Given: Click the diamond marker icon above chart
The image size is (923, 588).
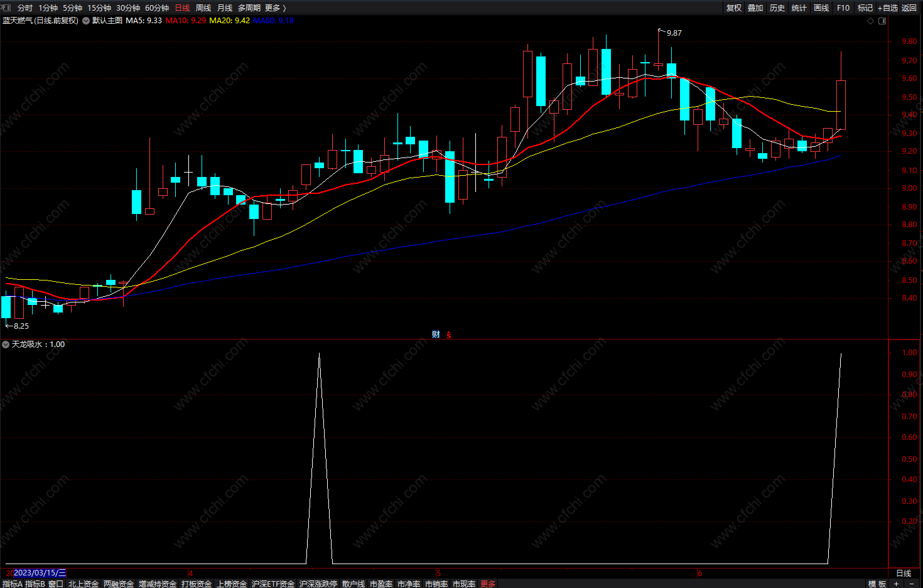Looking at the screenshot, I should pyautogui.click(x=870, y=21).
